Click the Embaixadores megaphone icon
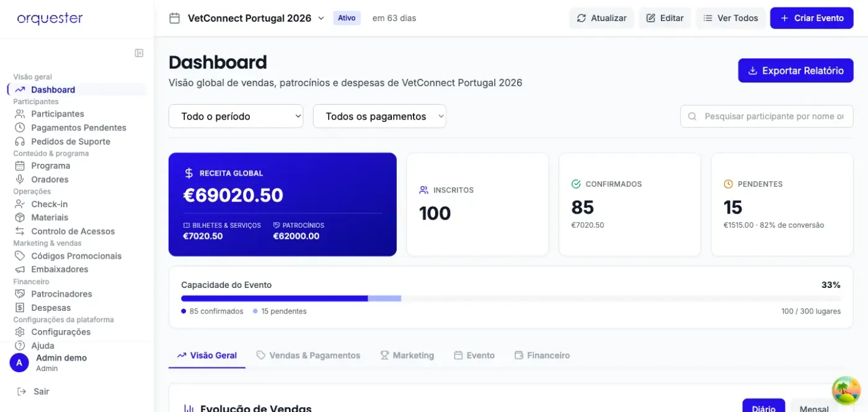 click(20, 269)
